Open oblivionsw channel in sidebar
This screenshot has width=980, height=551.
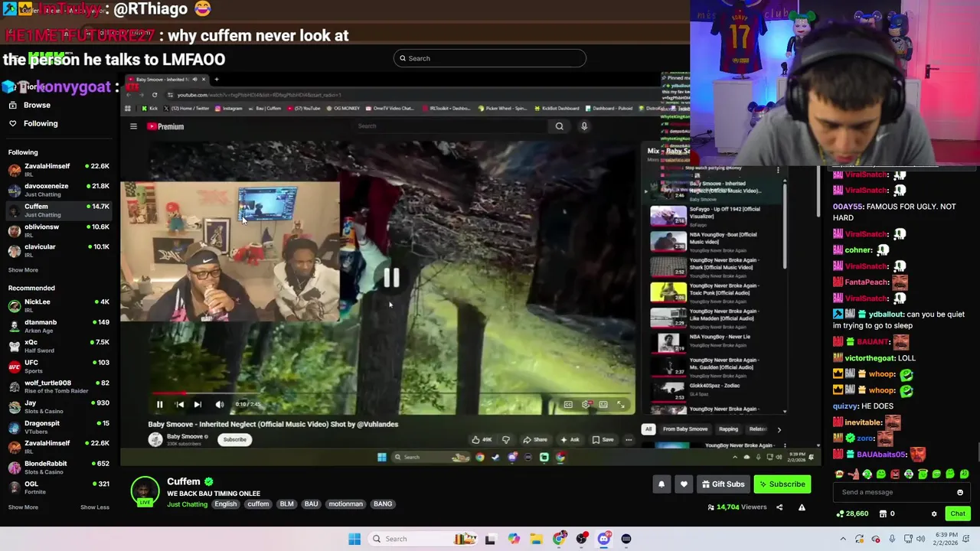pyautogui.click(x=59, y=230)
